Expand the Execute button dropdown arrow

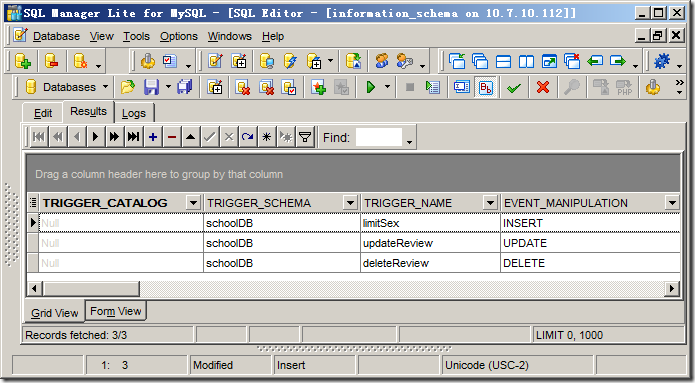(x=387, y=87)
